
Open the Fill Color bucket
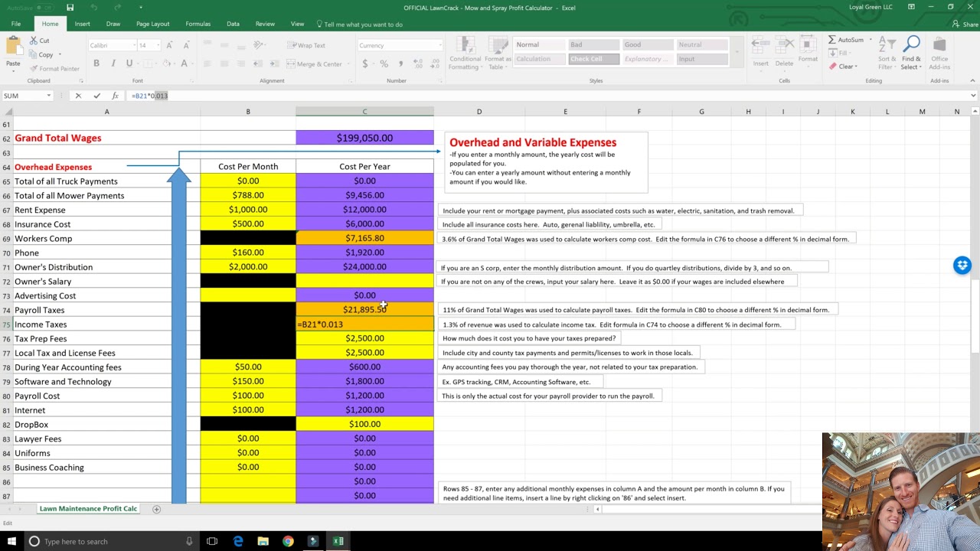pyautogui.click(x=166, y=64)
